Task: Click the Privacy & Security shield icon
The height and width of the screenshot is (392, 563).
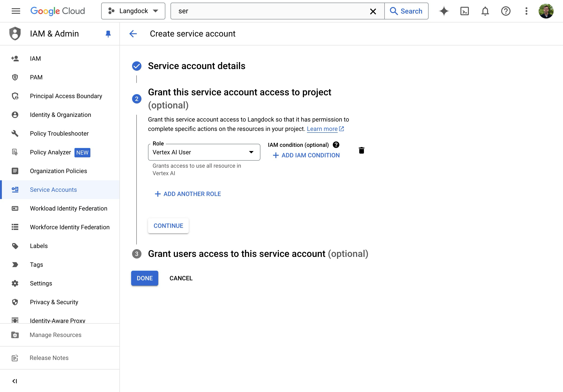Action: (x=15, y=302)
